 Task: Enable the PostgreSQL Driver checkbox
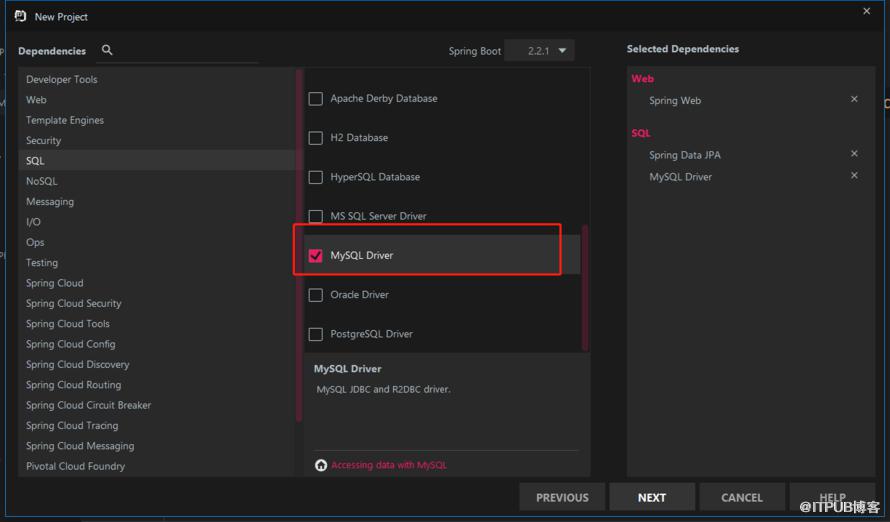pyautogui.click(x=316, y=334)
